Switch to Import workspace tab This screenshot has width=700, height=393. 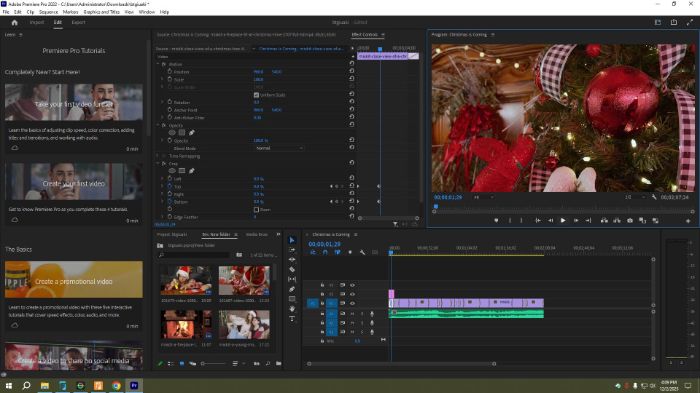pos(37,22)
